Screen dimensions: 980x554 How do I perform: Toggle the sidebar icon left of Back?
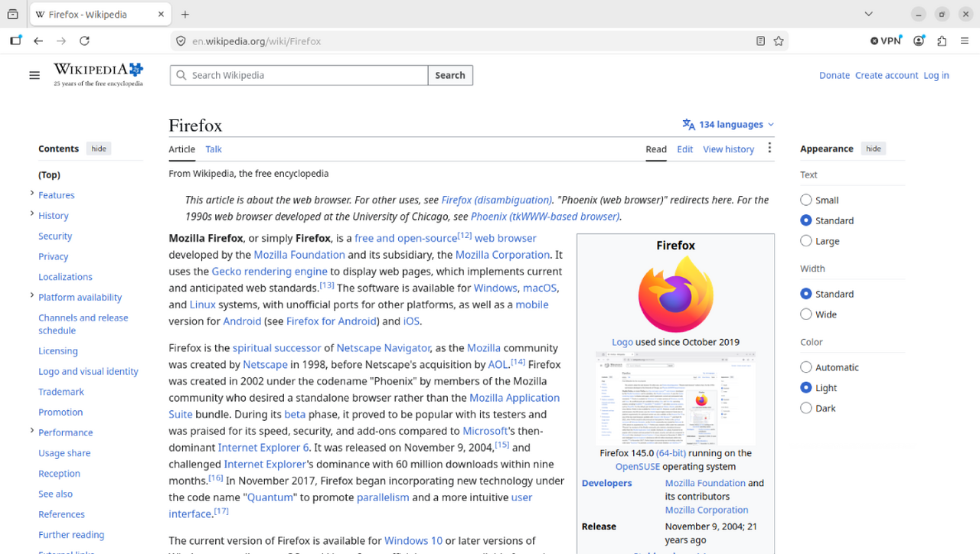coord(15,41)
